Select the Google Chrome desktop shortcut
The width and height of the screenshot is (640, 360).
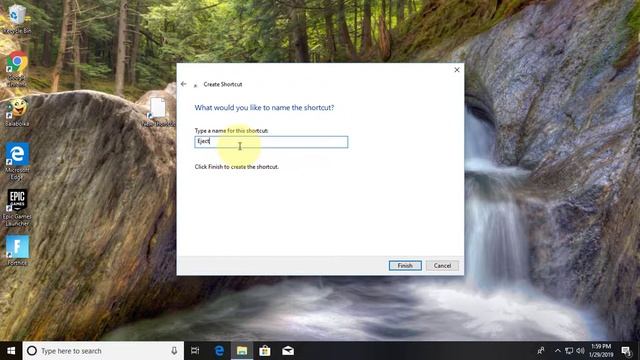coord(17,69)
